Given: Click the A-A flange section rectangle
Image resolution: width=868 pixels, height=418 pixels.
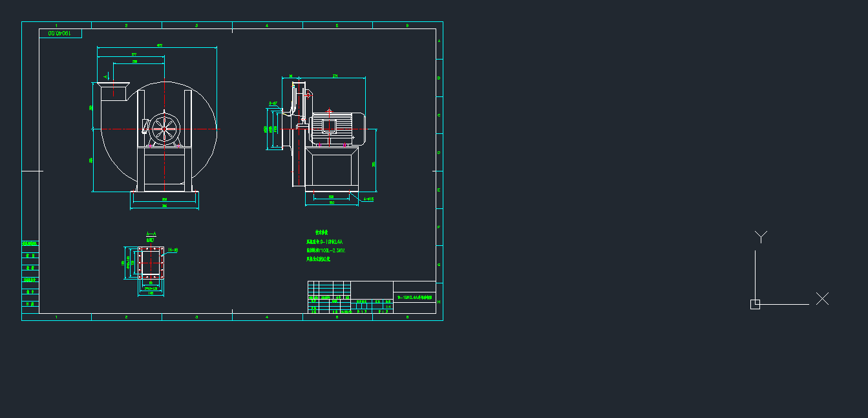Looking at the screenshot, I should [x=151, y=263].
